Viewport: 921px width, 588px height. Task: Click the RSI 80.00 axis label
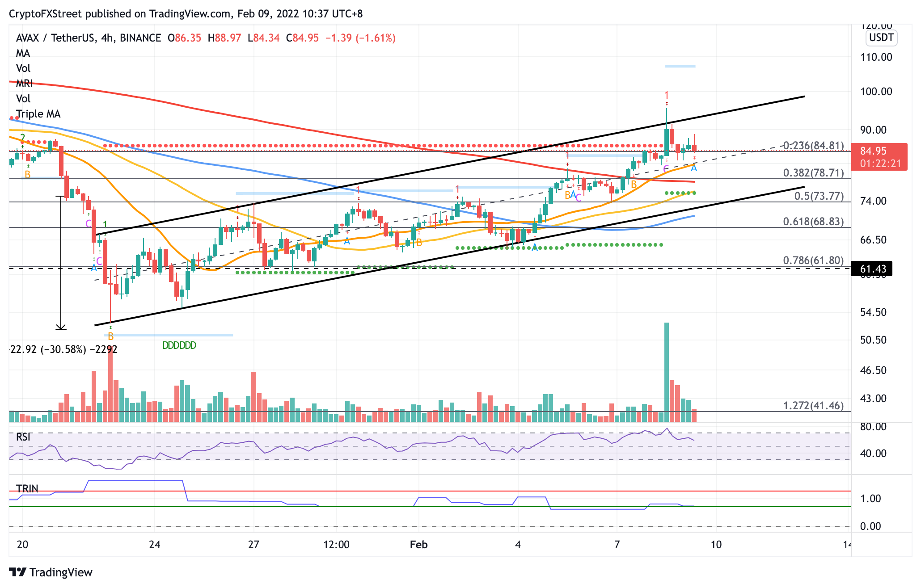pyautogui.click(x=873, y=427)
